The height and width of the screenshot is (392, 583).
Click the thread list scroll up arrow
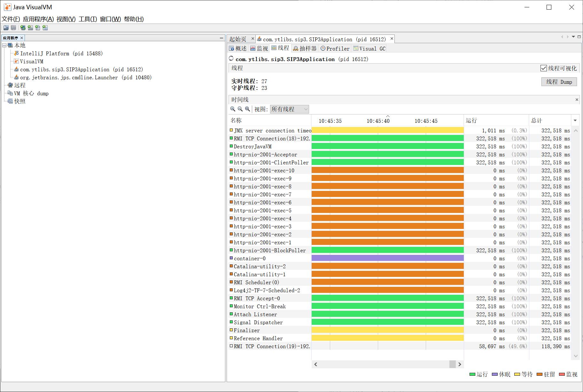coord(576,130)
